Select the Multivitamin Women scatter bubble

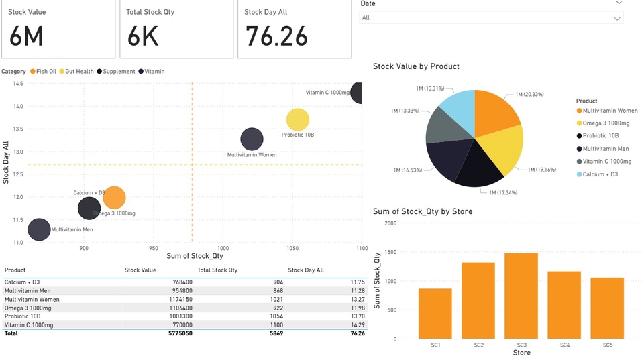(252, 139)
